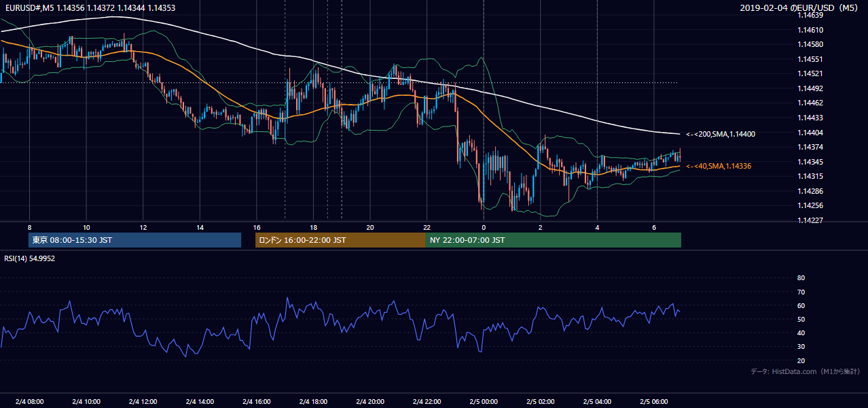The height and width of the screenshot is (408, 868).
Task: Select the 2/5 00:00 time axis label
Action: click(x=483, y=401)
